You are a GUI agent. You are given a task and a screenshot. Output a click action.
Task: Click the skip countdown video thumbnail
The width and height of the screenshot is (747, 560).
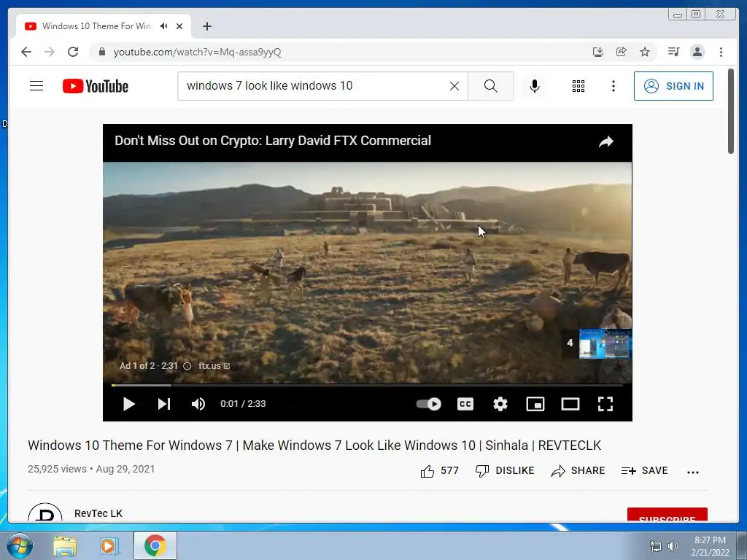pos(605,343)
